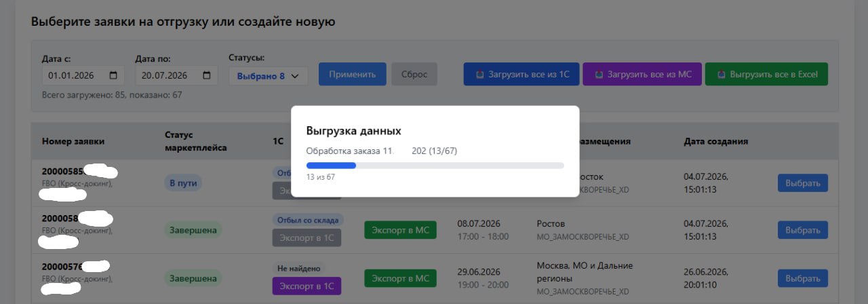Click 'Загрузить все из МС' button

tap(642, 74)
